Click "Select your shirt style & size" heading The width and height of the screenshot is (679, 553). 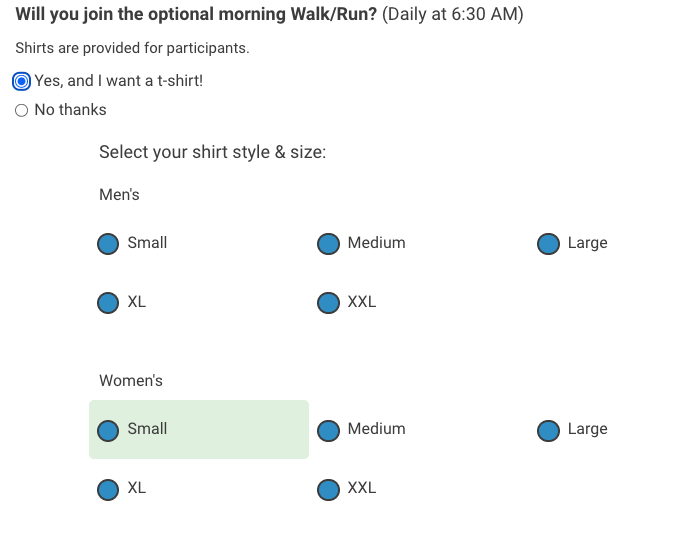click(x=212, y=153)
